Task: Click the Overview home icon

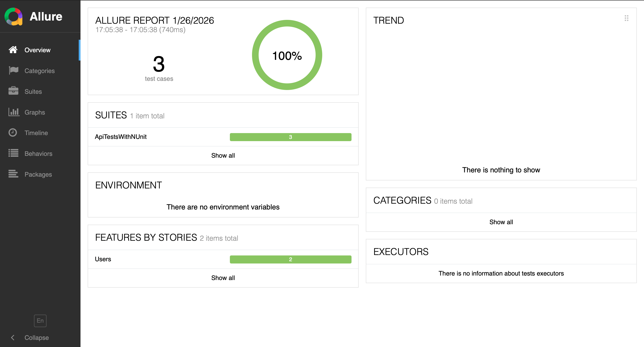Action: (x=13, y=50)
